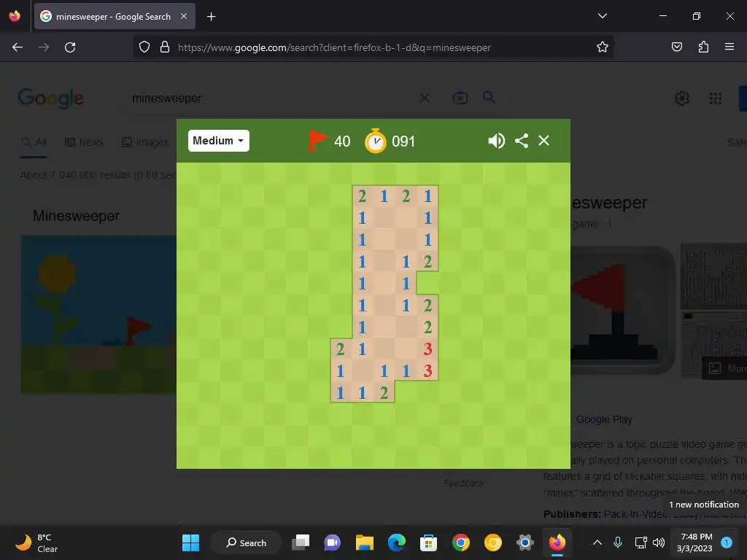The image size is (747, 560).
Task: Click the notch unrevealed tile between the 2s
Action: coord(427,284)
